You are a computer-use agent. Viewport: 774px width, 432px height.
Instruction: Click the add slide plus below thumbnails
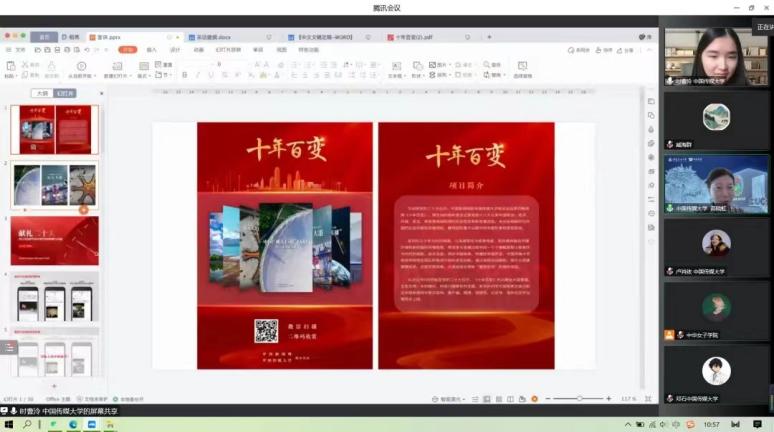(54, 386)
